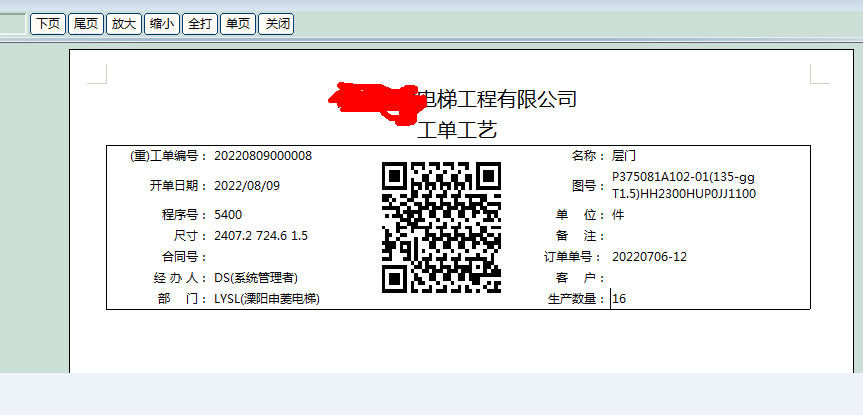The width and height of the screenshot is (863, 415).
Task: Select program number 5400
Action: pos(228,215)
